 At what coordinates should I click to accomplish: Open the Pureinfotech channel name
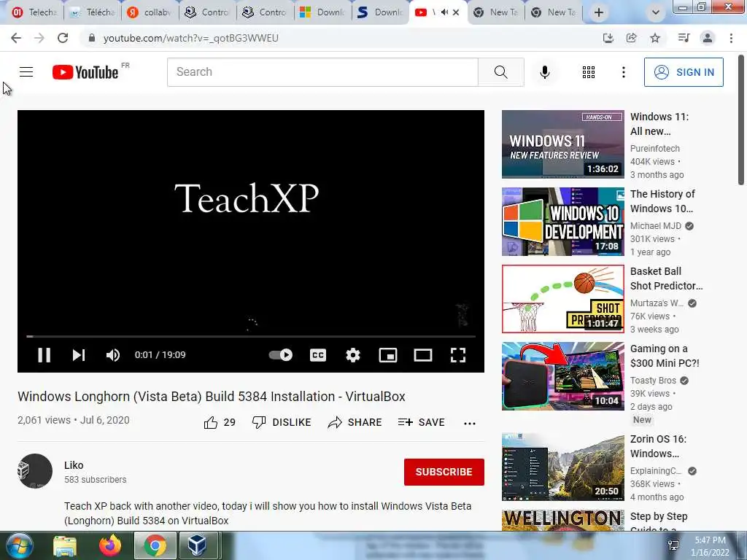pos(655,148)
